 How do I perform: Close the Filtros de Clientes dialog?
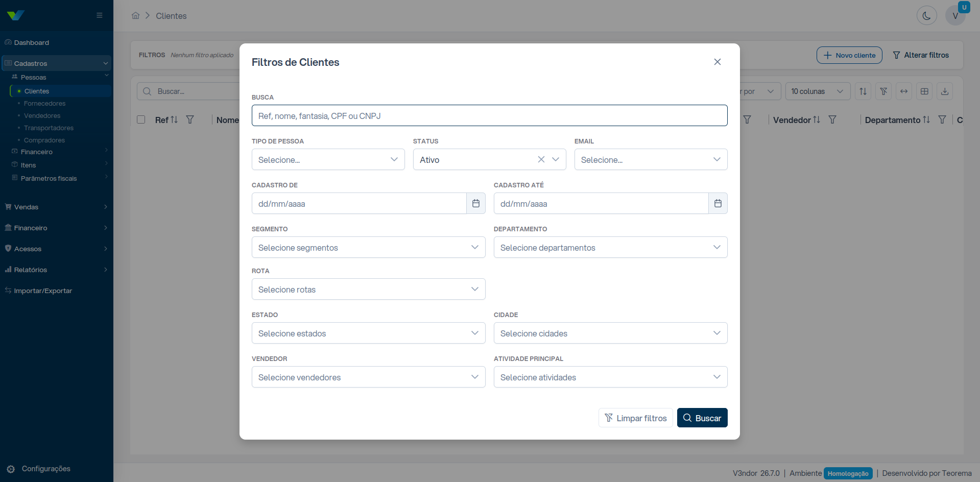[717, 62]
